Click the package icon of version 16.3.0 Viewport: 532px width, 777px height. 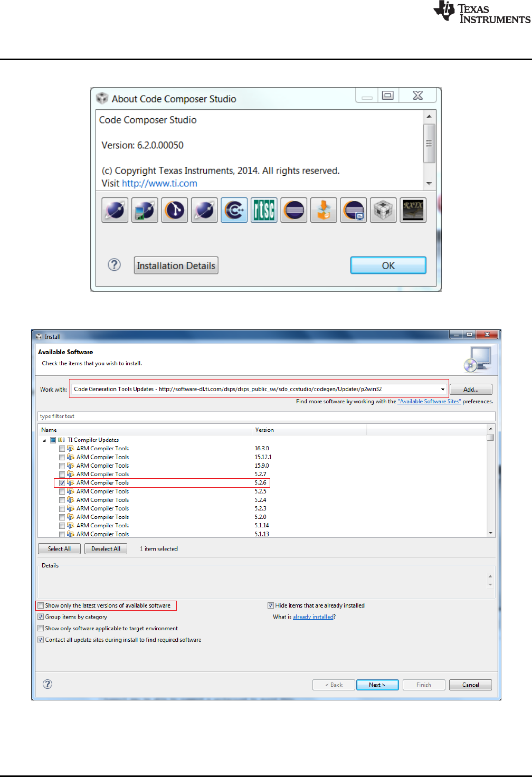70,449
